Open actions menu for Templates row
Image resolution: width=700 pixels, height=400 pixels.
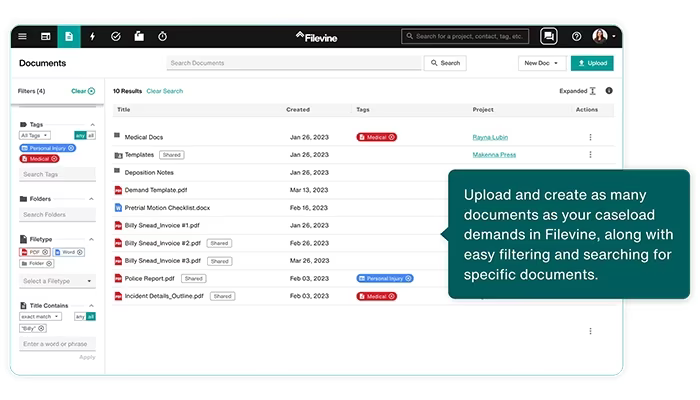(x=590, y=154)
